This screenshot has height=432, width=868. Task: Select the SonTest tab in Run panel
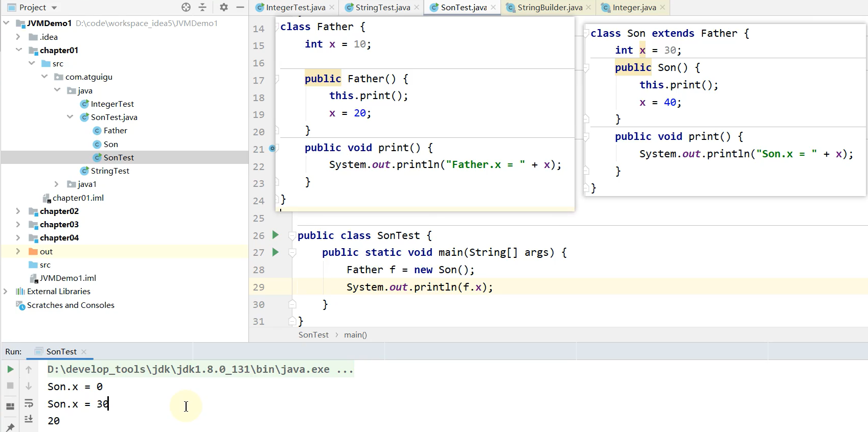coord(61,351)
